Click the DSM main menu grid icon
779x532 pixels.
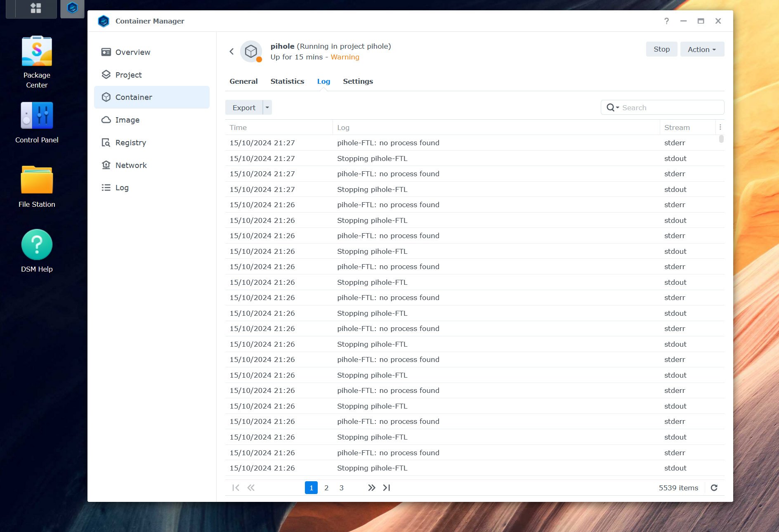(36, 8)
